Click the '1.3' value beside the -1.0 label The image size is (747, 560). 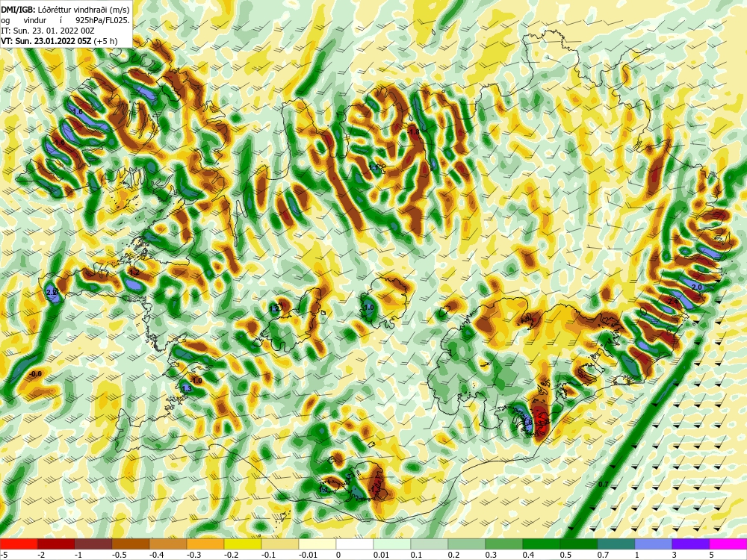pyautogui.click(x=186, y=388)
